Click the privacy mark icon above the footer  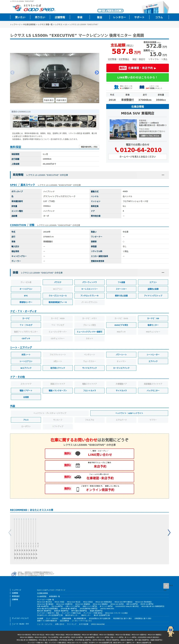click(14, 574)
